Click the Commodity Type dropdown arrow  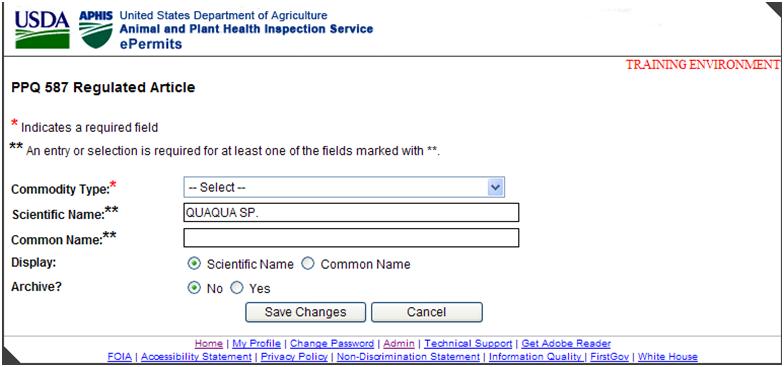coord(495,188)
